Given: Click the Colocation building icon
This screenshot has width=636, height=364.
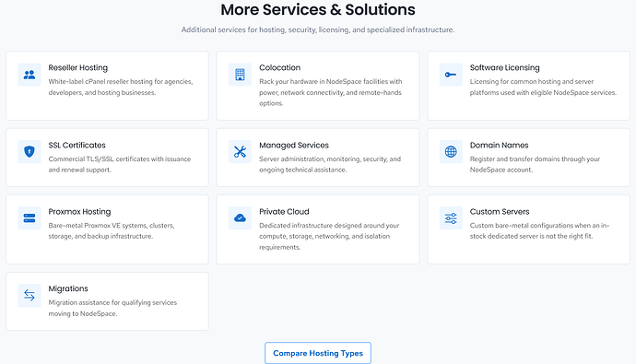Looking at the screenshot, I should coord(241,75).
